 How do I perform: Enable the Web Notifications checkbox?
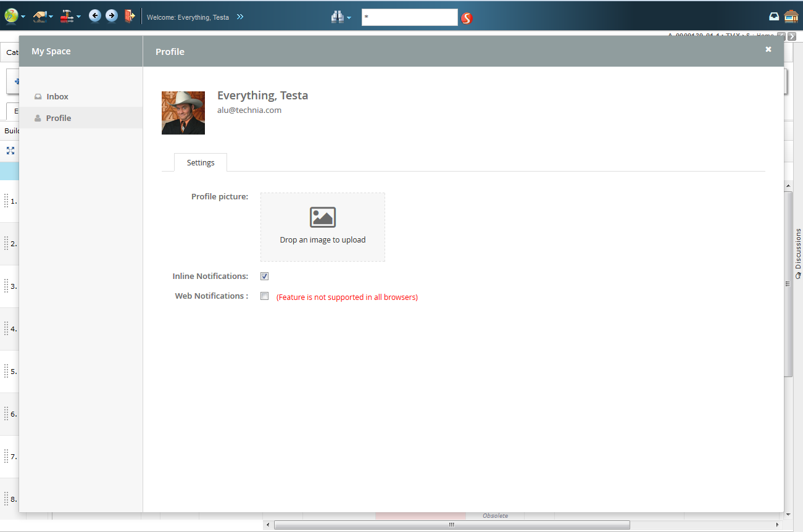tap(265, 296)
